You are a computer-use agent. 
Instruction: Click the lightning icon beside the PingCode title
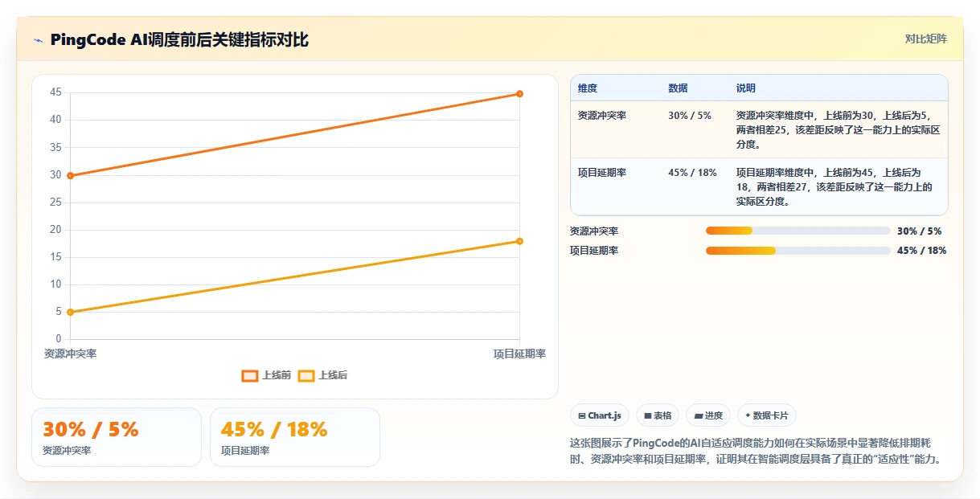[x=38, y=40]
